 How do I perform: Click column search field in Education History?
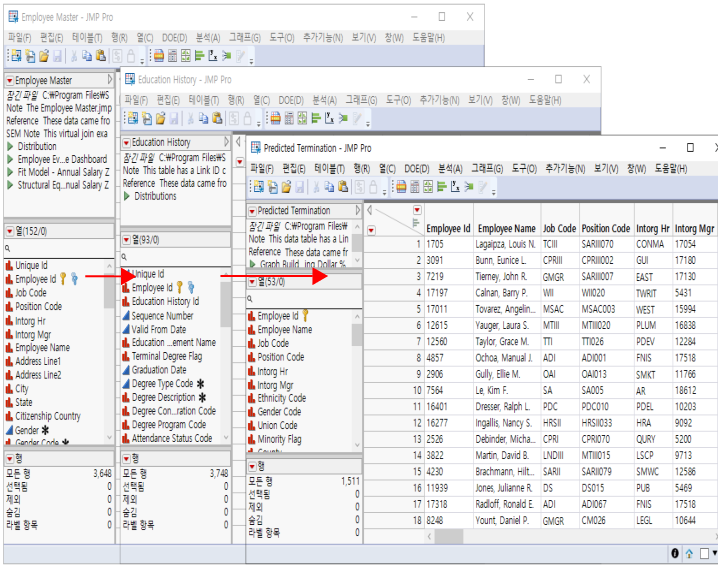click(x=175, y=257)
